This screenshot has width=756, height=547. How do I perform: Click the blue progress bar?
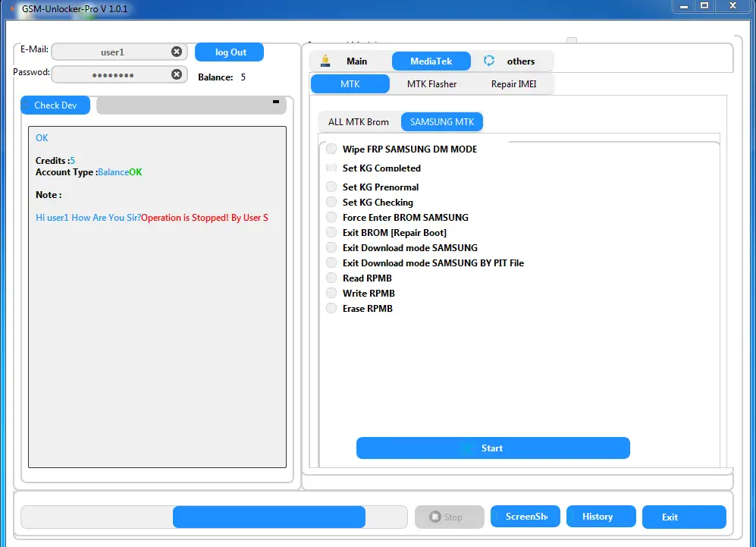pos(268,517)
